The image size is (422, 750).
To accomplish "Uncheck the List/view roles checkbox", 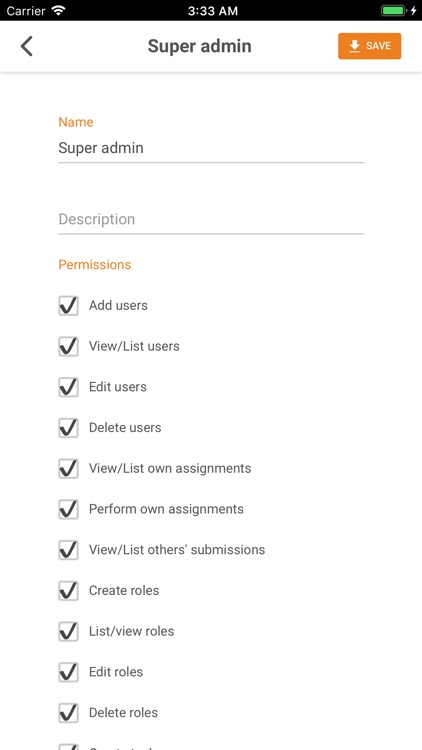I will pos(68,631).
